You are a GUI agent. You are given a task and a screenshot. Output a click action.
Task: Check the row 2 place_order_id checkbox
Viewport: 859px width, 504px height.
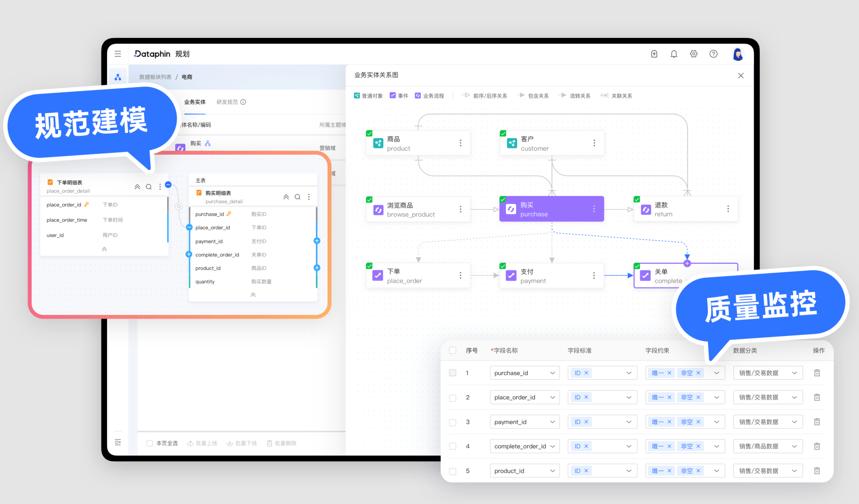coord(452,398)
